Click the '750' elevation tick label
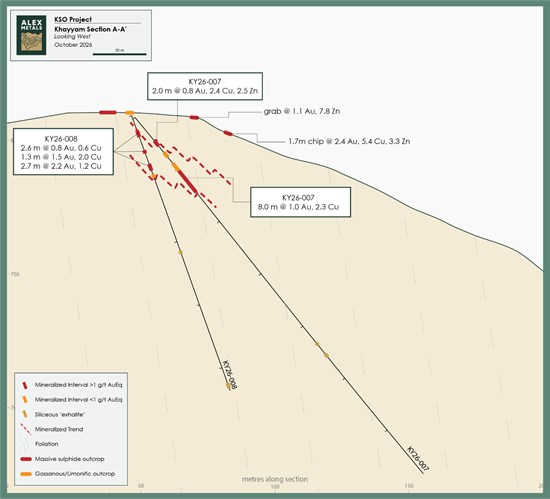The image size is (550, 499). 15,274
